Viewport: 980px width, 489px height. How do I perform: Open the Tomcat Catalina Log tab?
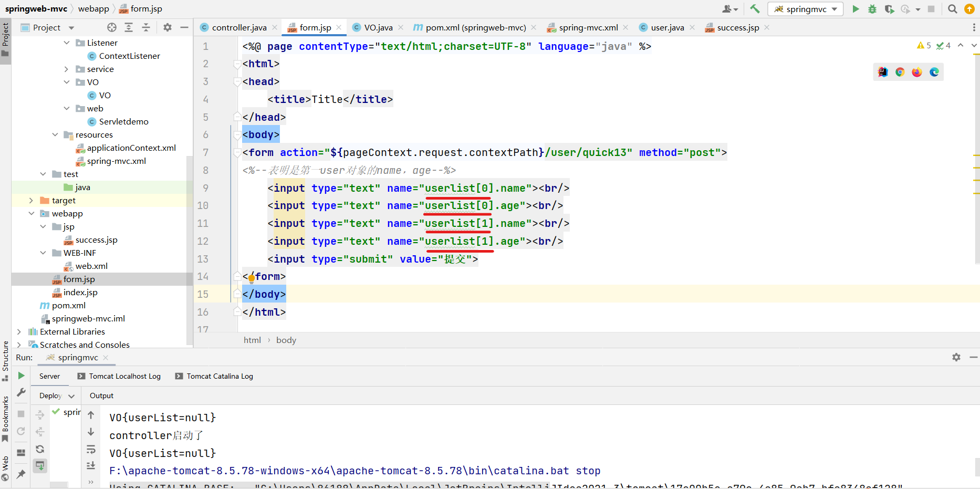tap(214, 376)
